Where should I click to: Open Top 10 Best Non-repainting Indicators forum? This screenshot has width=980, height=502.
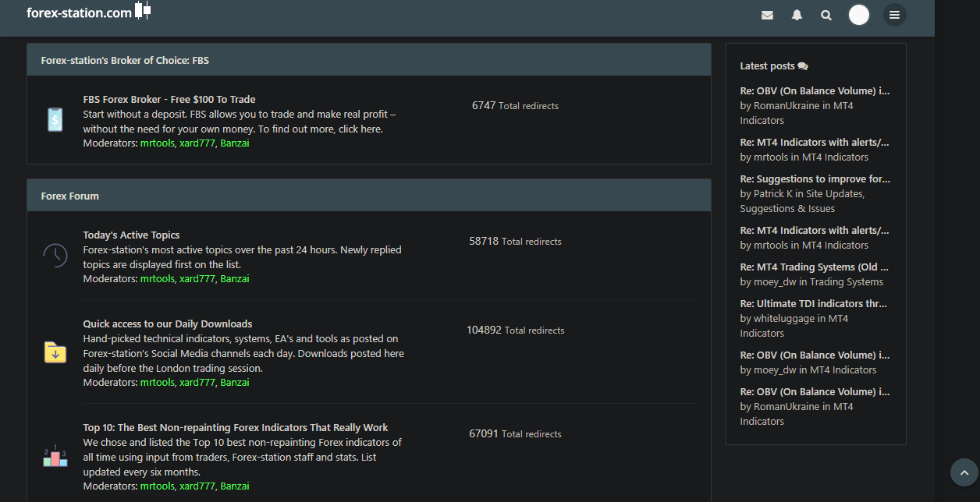[236, 427]
